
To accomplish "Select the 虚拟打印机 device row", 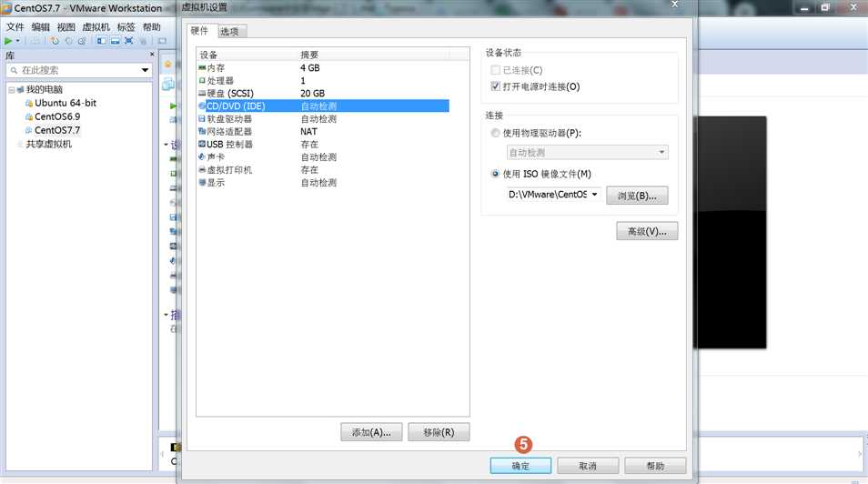I will tap(323, 170).
